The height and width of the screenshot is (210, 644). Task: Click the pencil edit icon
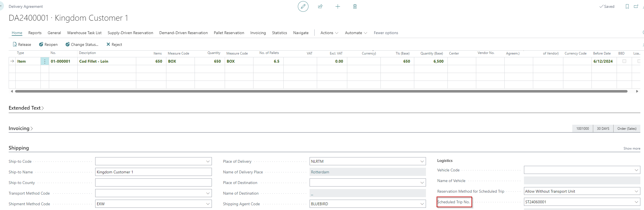click(x=303, y=6)
